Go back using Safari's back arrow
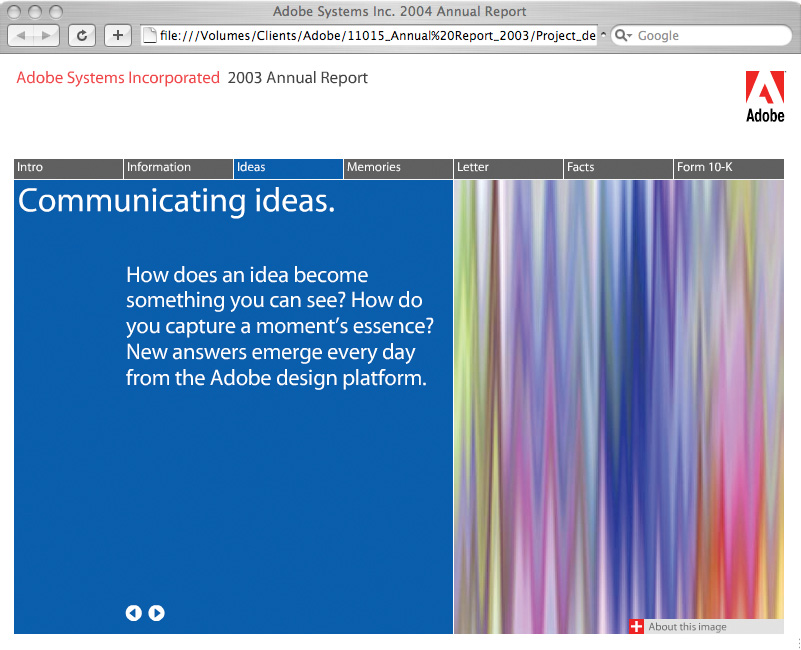The width and height of the screenshot is (801, 650). (22, 35)
